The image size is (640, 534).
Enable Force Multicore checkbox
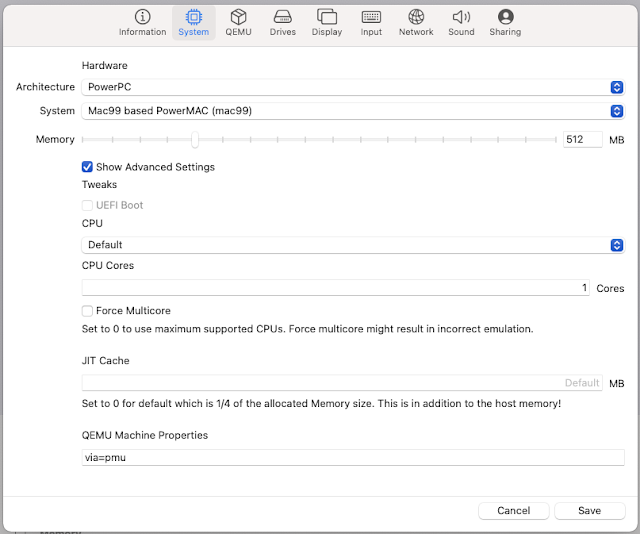(87, 311)
